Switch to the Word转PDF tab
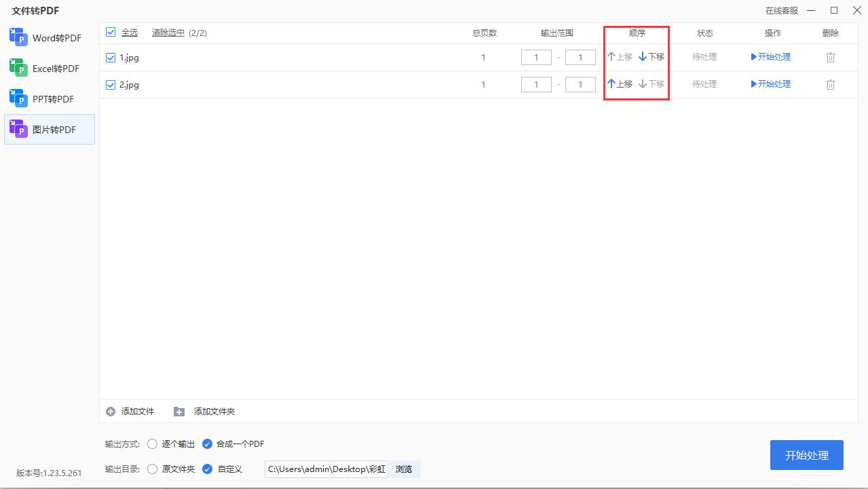The height and width of the screenshot is (489, 868). click(18, 37)
